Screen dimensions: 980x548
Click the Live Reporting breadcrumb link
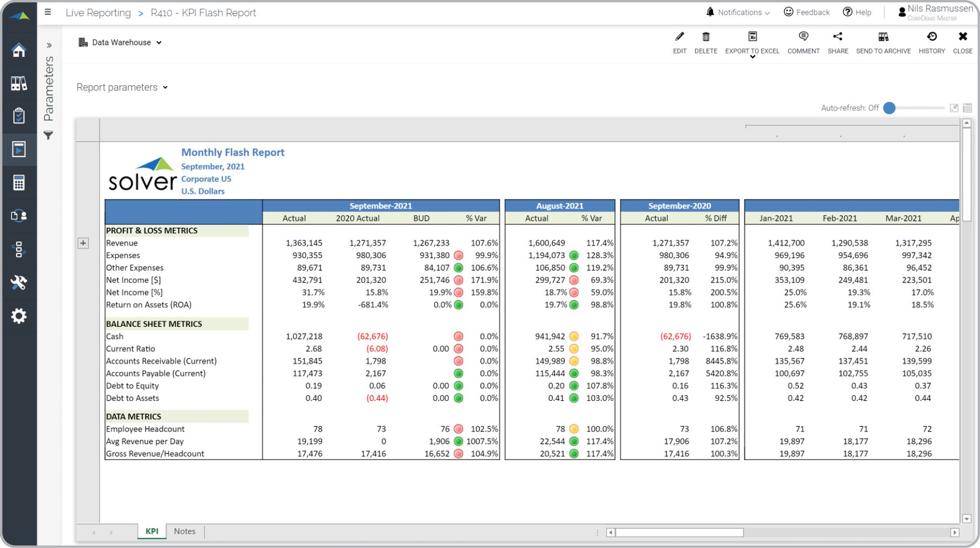click(98, 13)
